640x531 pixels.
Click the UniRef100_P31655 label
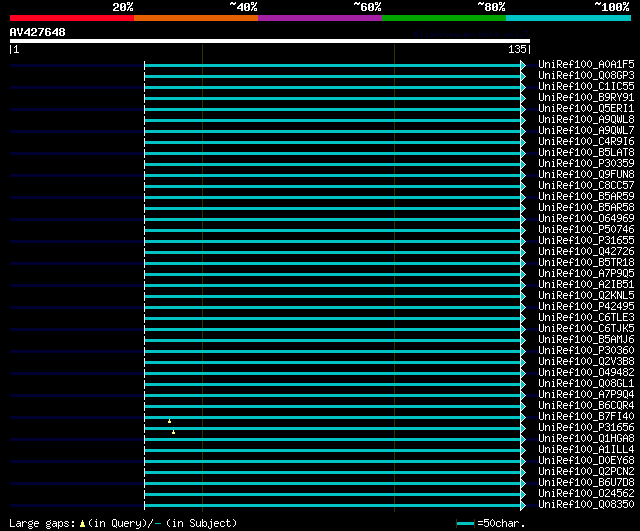(x=586, y=241)
